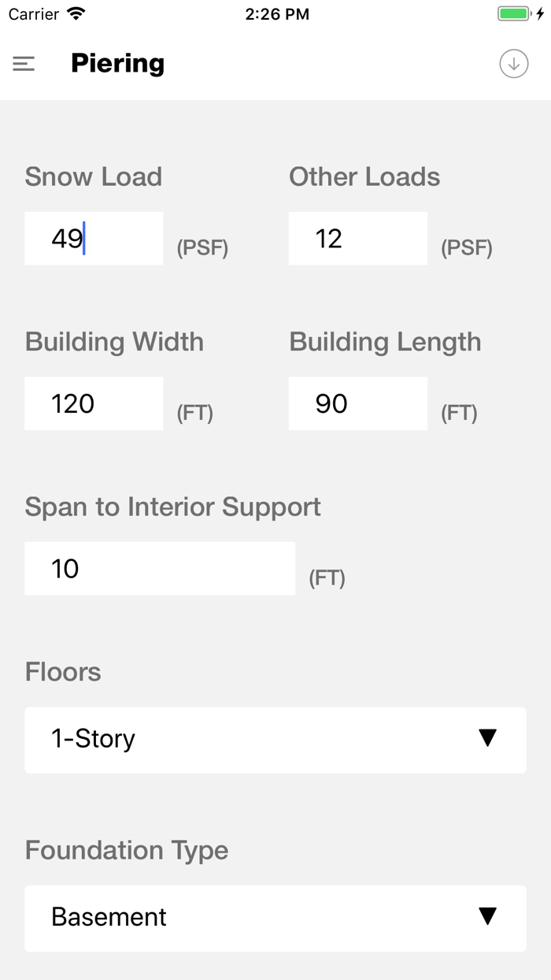551x980 pixels.
Task: Tap the 2:26 PM clock display
Action: pos(278,13)
